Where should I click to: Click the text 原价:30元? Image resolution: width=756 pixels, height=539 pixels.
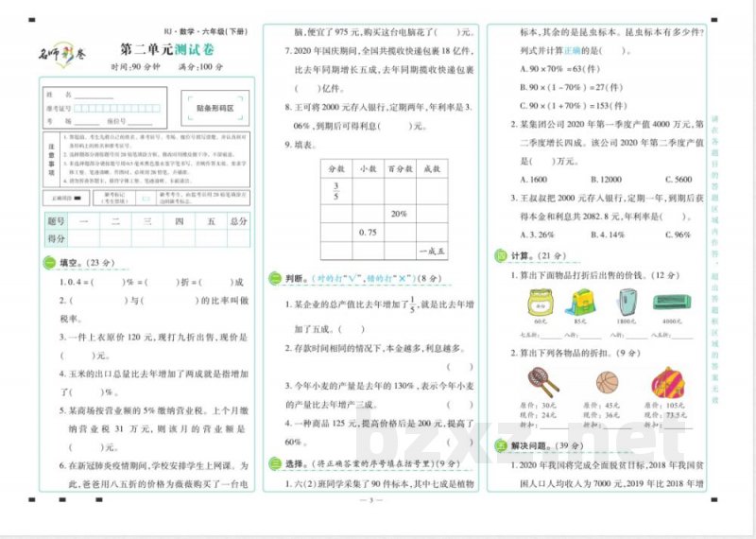point(539,406)
